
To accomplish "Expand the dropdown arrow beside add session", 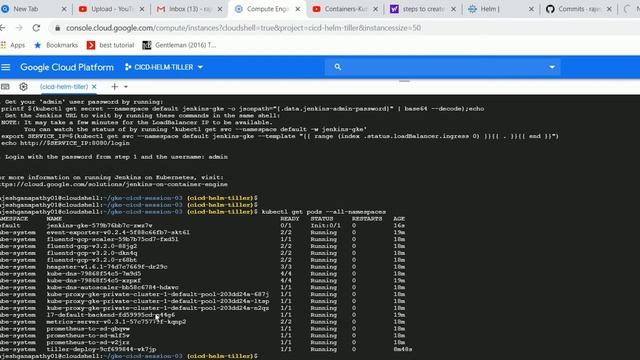I will pos(126,87).
